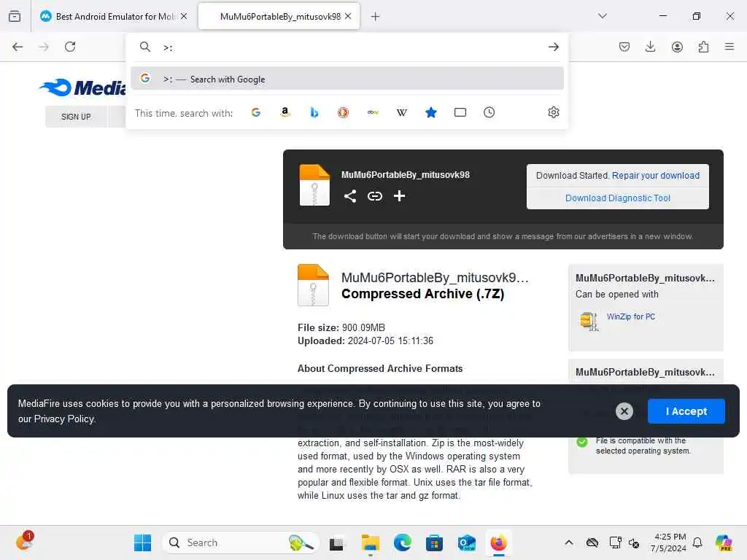This screenshot has height=560, width=747.
Task: Search history via clock icon
Action: pyautogui.click(x=489, y=112)
